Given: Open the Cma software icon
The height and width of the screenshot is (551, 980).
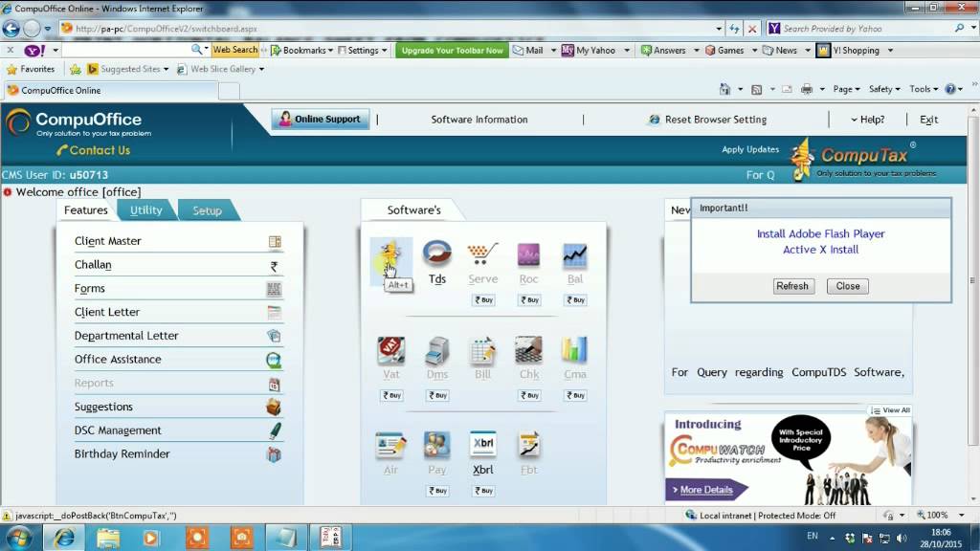Looking at the screenshot, I should [x=575, y=350].
